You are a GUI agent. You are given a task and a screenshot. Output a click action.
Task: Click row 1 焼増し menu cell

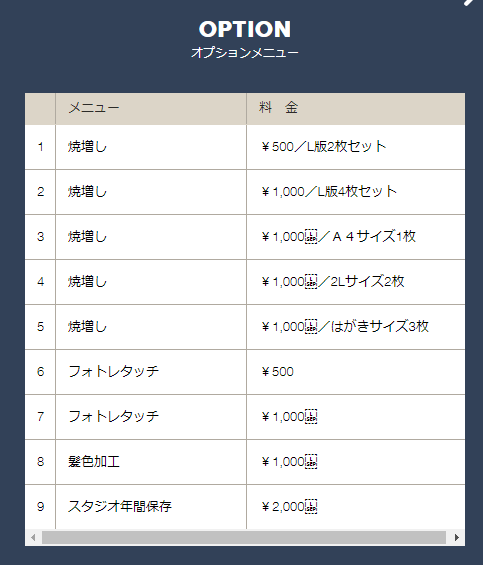[151, 147]
